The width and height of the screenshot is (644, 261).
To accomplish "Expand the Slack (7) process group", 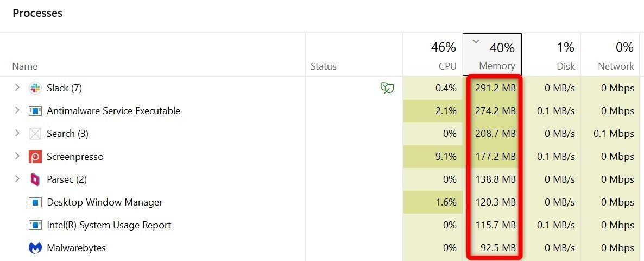I will click(x=17, y=88).
